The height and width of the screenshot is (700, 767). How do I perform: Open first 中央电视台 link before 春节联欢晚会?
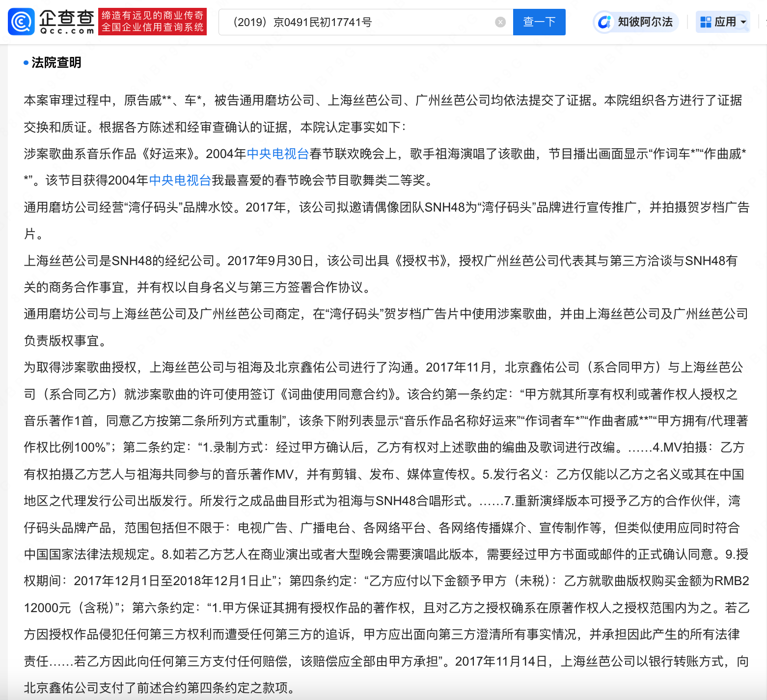pos(277,154)
